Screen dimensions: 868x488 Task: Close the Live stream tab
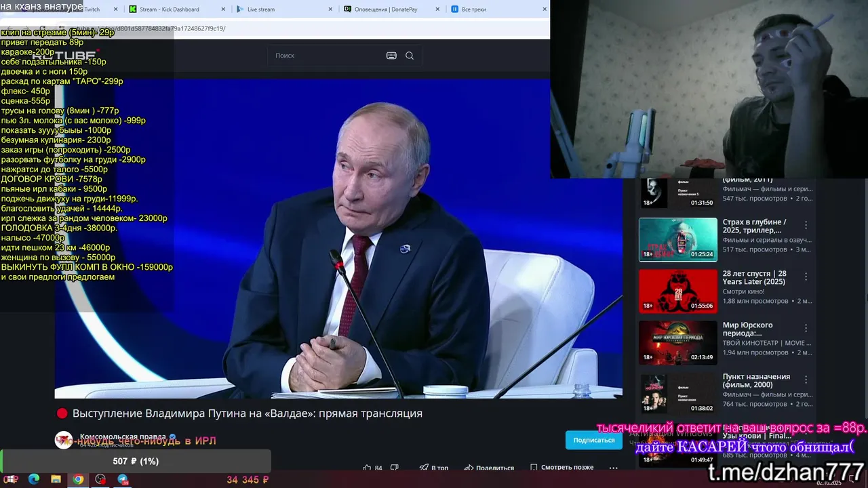coord(330,9)
